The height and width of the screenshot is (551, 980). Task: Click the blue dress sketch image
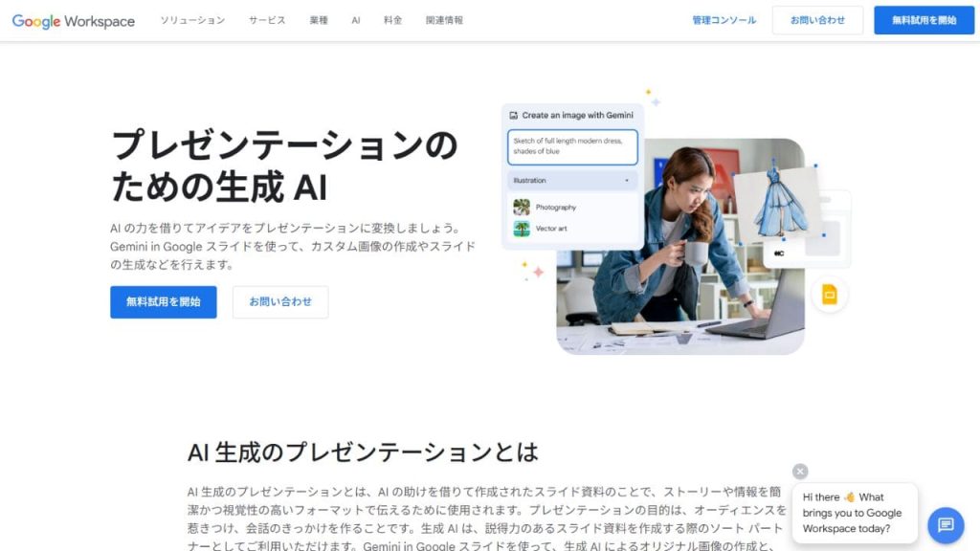779,202
